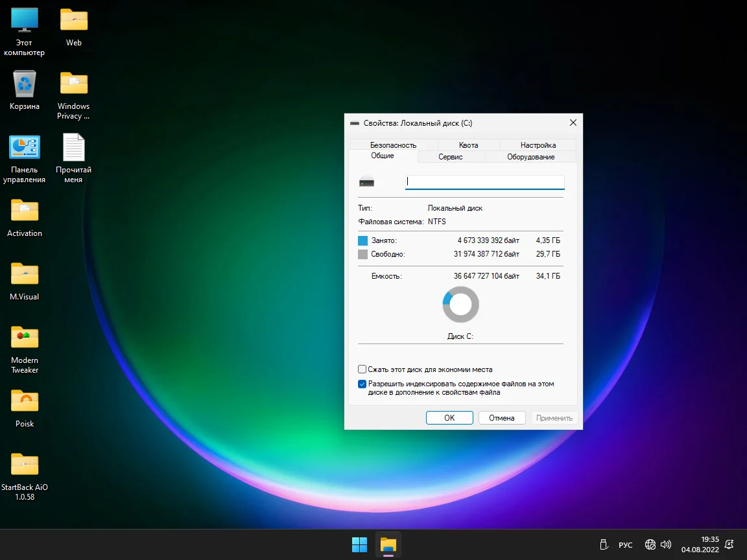This screenshot has width=747, height=560.
Task: Click the volume speaker tray icon
Action: click(666, 545)
